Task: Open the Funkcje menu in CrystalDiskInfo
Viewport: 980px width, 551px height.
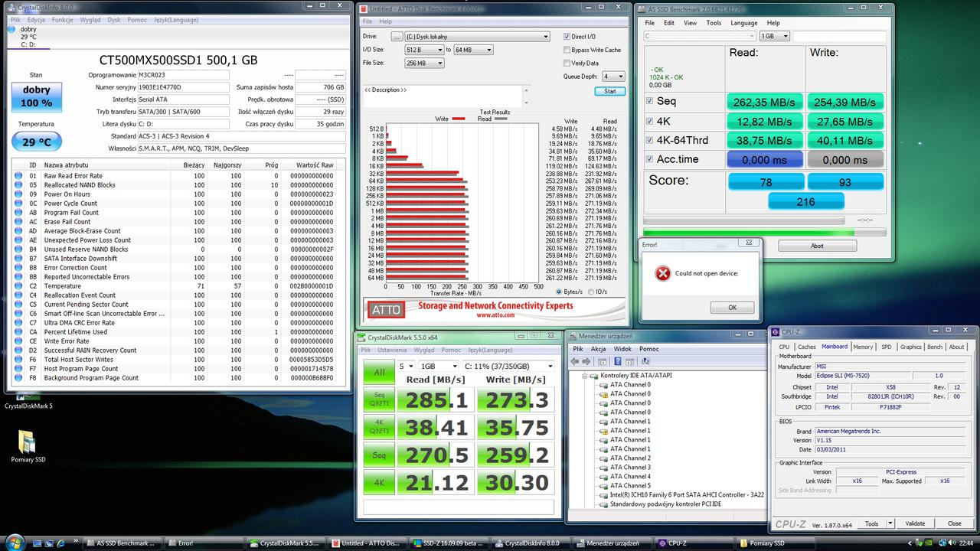Action: pos(63,20)
